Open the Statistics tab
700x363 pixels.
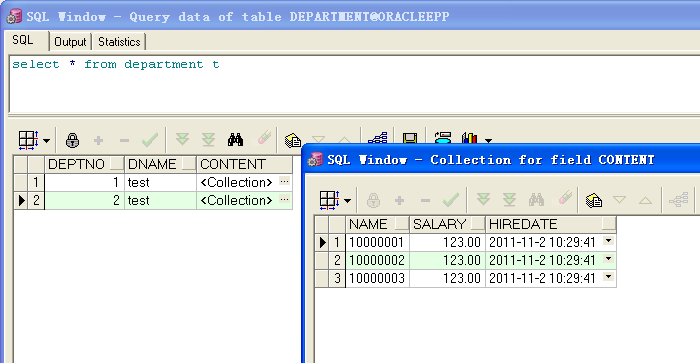119,42
